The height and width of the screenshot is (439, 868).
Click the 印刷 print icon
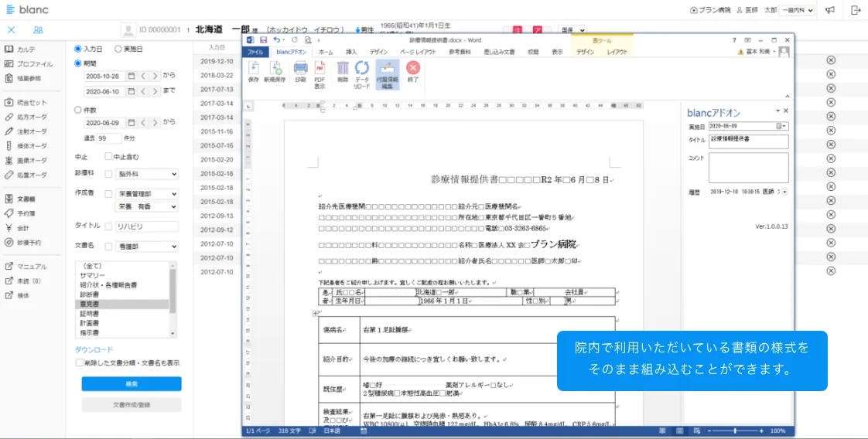click(x=300, y=72)
